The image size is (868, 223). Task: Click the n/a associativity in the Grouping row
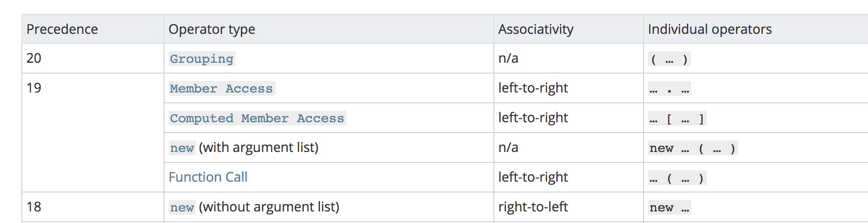(508, 58)
